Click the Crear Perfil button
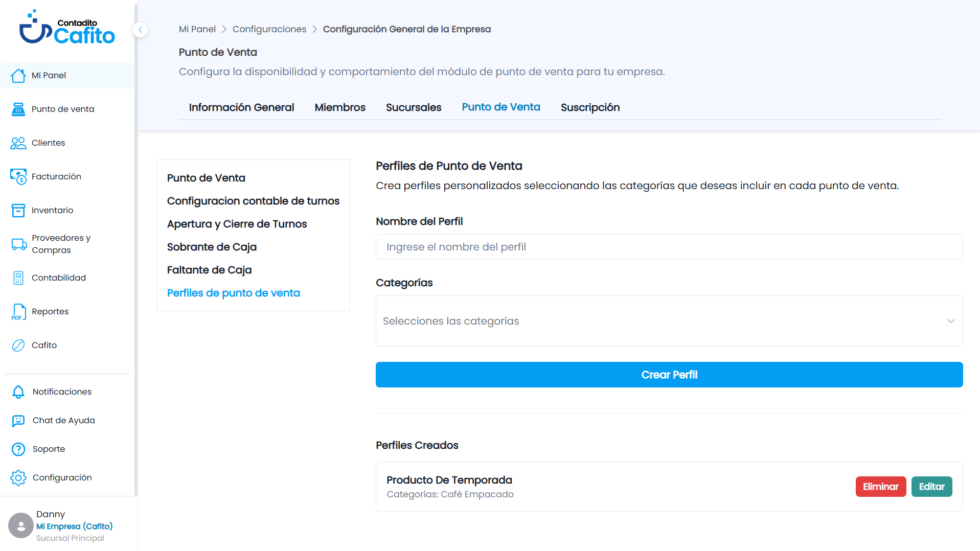Screen dimensions: 980x551 [669, 375]
